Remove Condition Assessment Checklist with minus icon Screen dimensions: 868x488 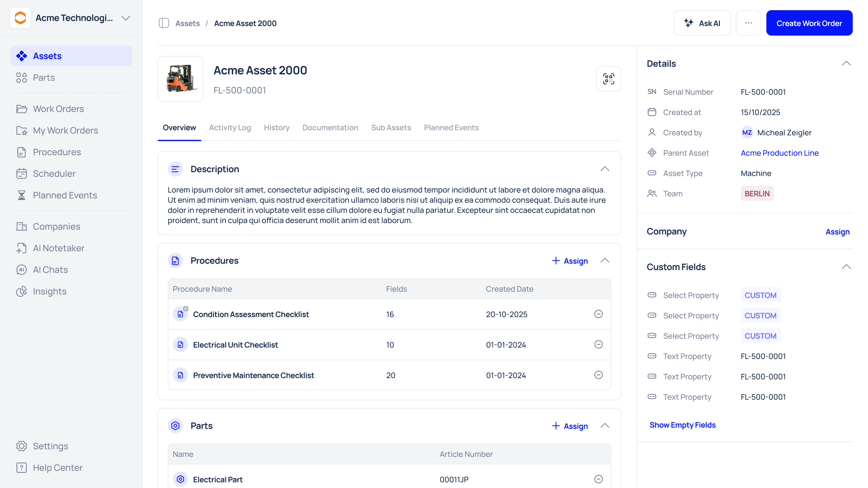click(598, 314)
